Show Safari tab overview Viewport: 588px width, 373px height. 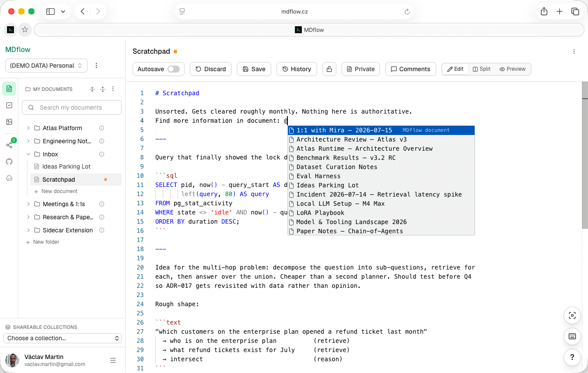tap(575, 12)
